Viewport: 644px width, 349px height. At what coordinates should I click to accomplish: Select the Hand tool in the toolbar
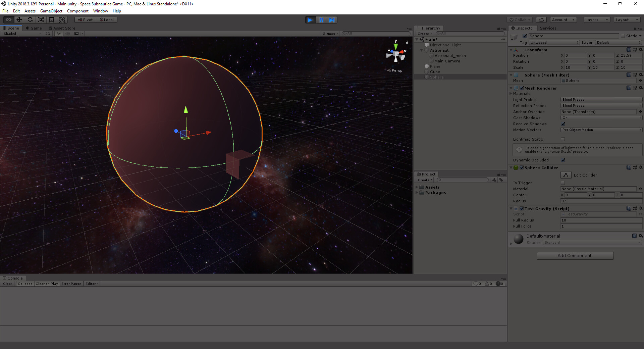coord(8,19)
